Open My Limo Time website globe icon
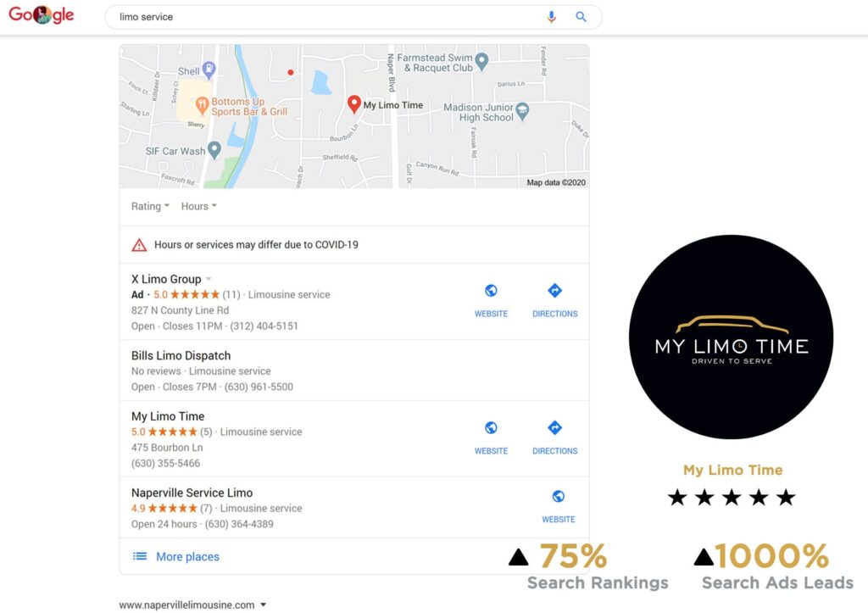 (491, 428)
